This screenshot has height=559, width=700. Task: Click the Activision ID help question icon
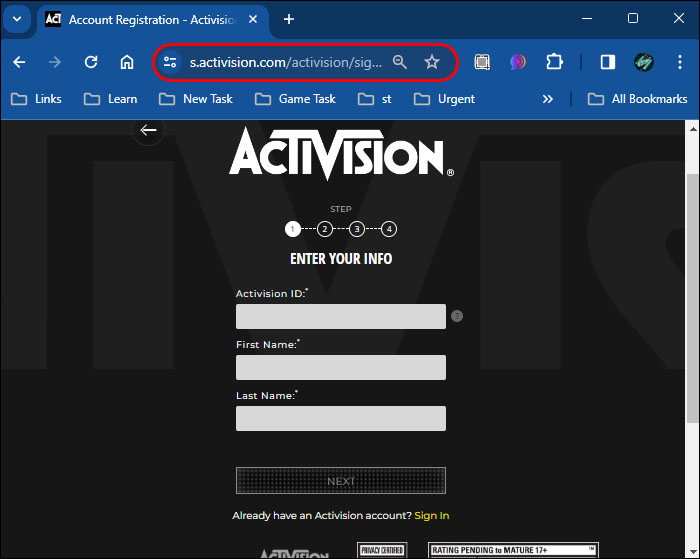pyautogui.click(x=457, y=316)
